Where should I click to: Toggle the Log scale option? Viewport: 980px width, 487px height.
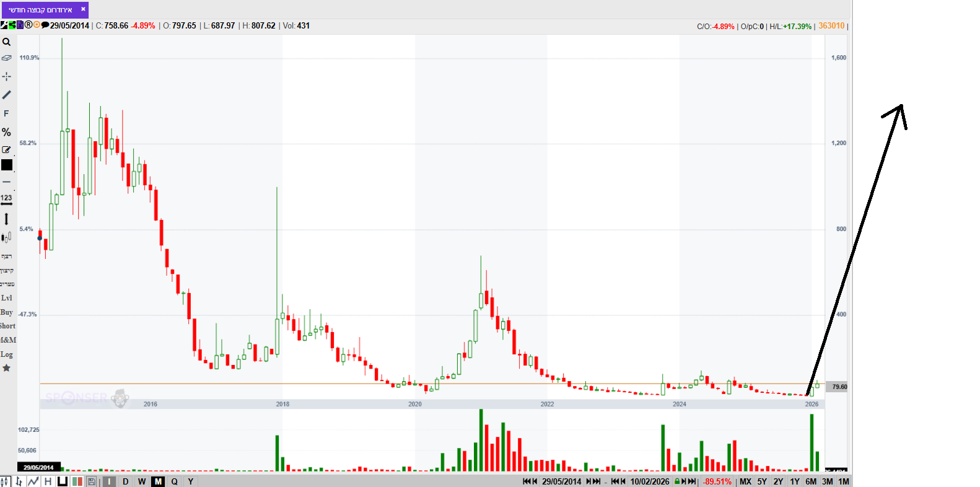pos(6,354)
